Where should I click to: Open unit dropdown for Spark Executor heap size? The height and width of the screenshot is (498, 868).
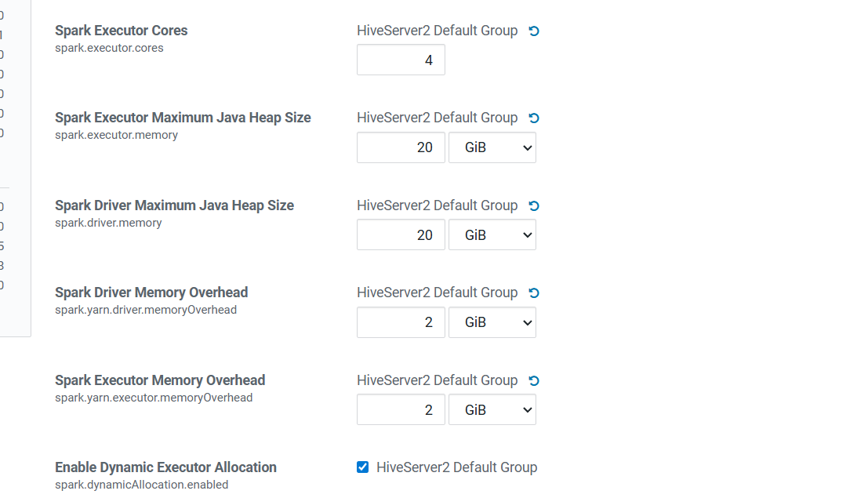492,147
